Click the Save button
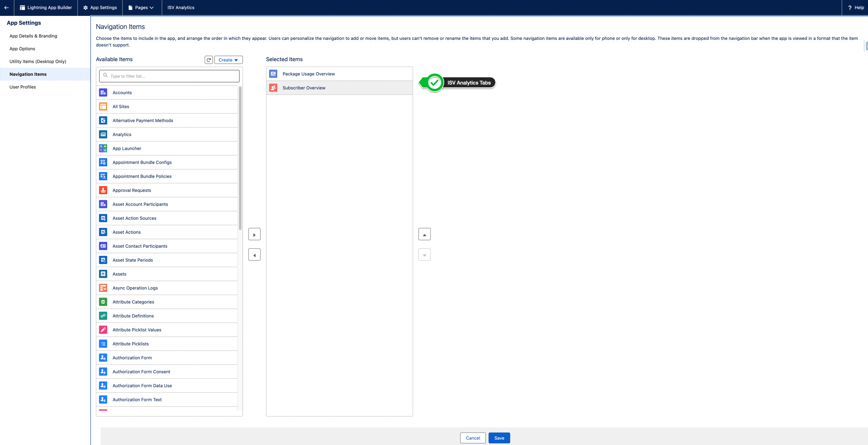This screenshot has width=868, height=445. [x=499, y=438]
